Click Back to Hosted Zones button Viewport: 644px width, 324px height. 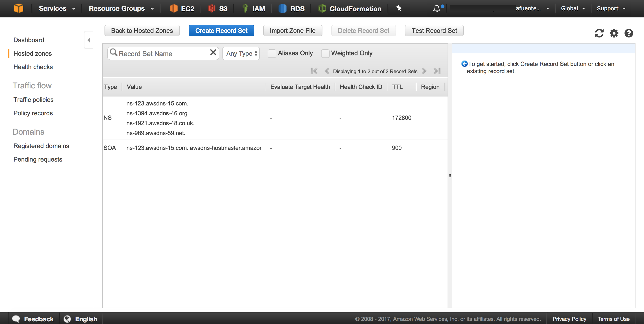tap(142, 31)
